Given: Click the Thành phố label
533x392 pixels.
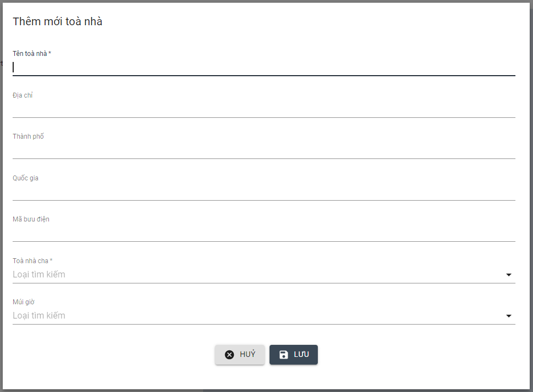Looking at the screenshot, I should pos(29,137).
